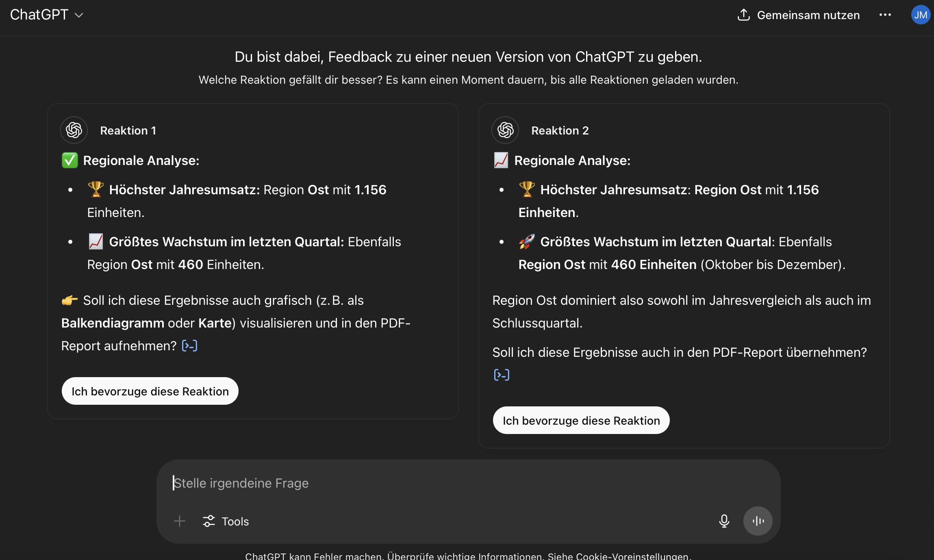Focus the Stelle irgendeine Frage input

pos(468,483)
